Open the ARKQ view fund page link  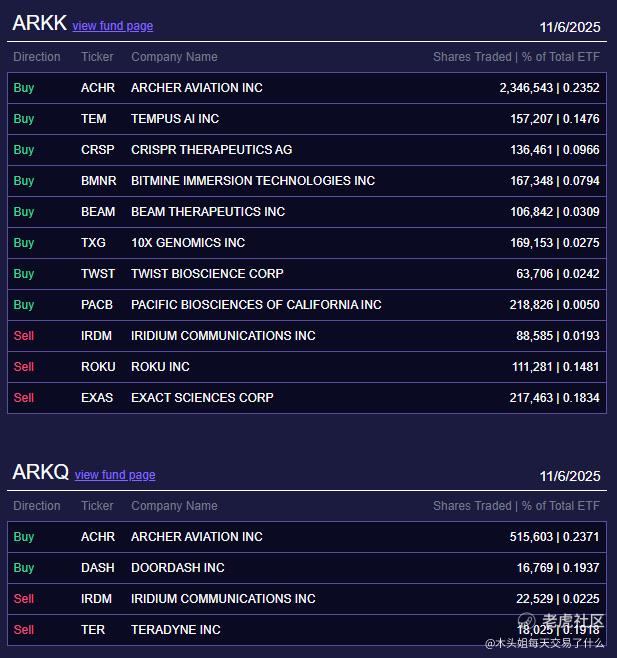click(115, 475)
